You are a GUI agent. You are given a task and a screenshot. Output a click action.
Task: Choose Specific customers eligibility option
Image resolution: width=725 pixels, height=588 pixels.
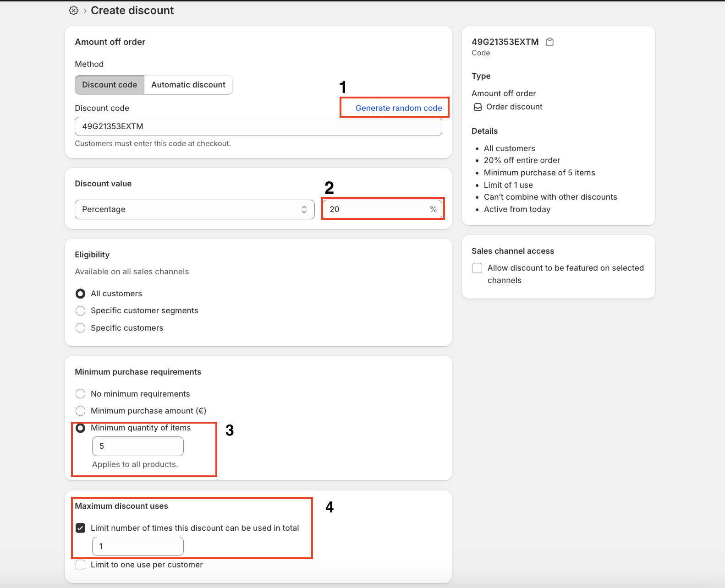pyautogui.click(x=81, y=328)
